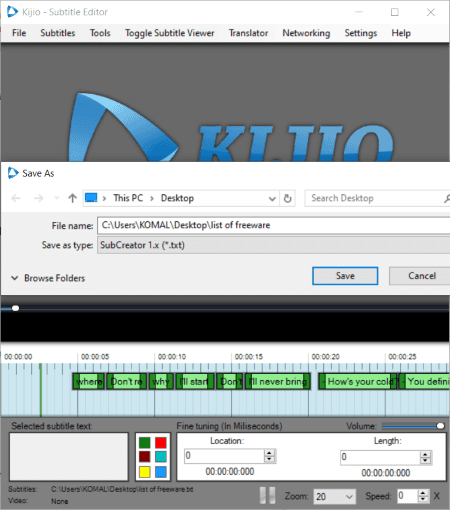The image size is (450, 510).
Task: Go forward in Save As dialog navigation
Action: pyautogui.click(x=39, y=198)
